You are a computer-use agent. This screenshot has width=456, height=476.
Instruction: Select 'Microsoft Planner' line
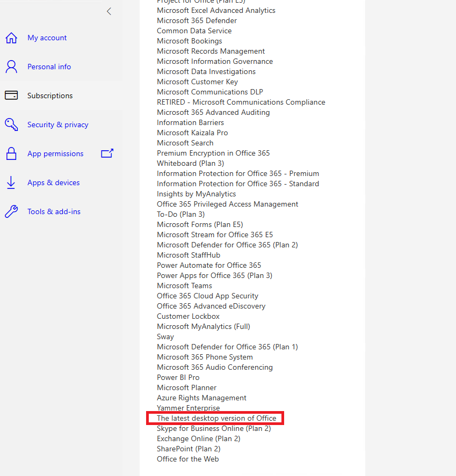[x=186, y=387]
